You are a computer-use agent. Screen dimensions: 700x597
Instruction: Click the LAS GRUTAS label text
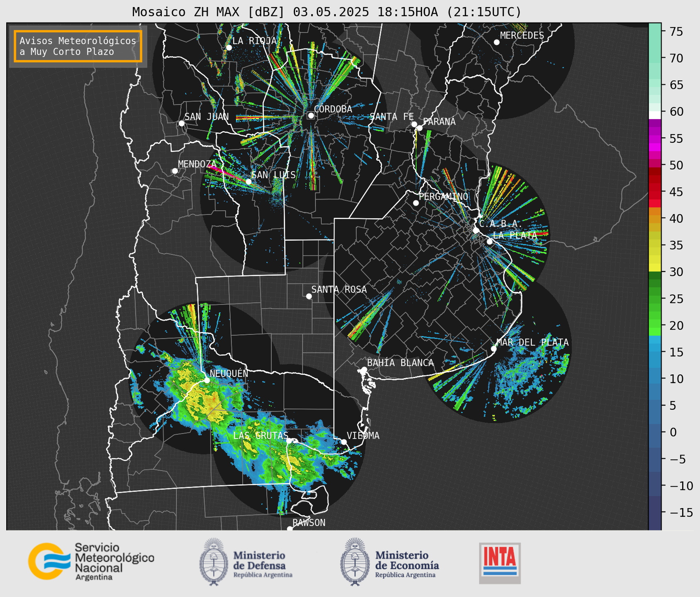point(261,436)
